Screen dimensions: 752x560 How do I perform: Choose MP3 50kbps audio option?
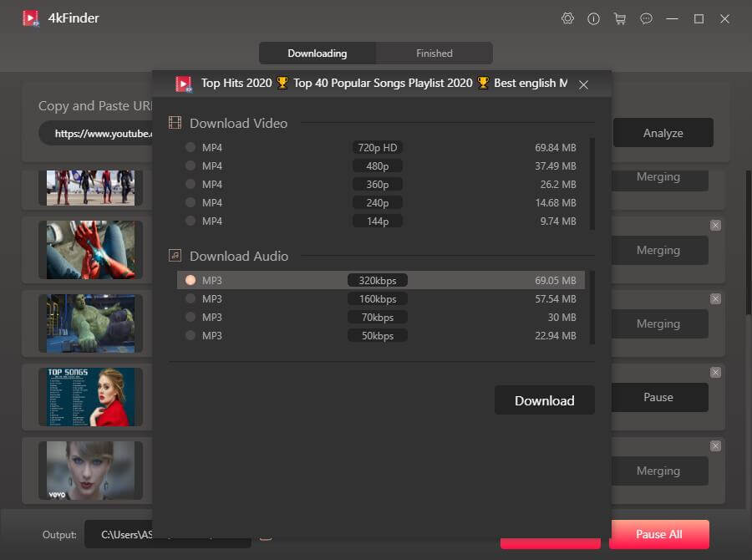click(191, 336)
